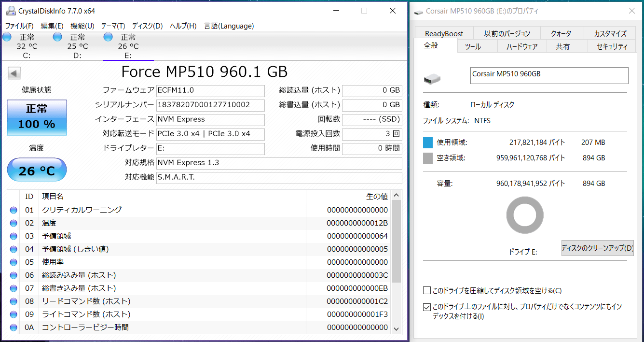Click the 正常 100% health status button
The height and width of the screenshot is (342, 644).
click(37, 117)
